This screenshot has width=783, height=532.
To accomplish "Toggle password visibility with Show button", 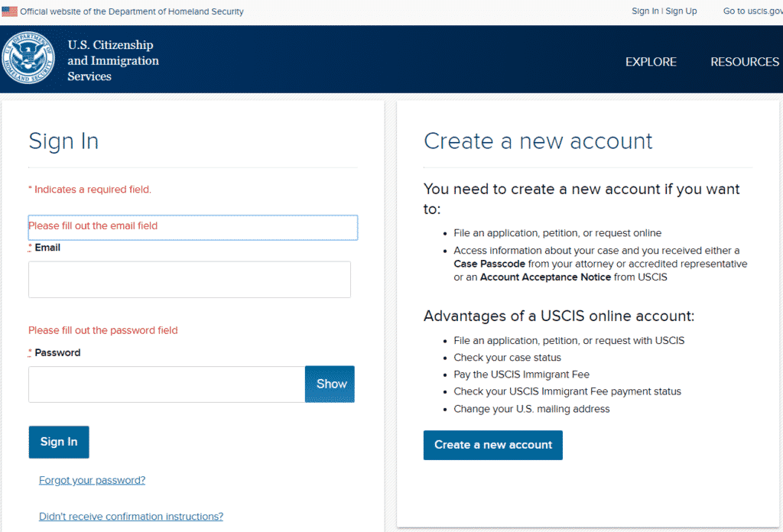I will (330, 384).
